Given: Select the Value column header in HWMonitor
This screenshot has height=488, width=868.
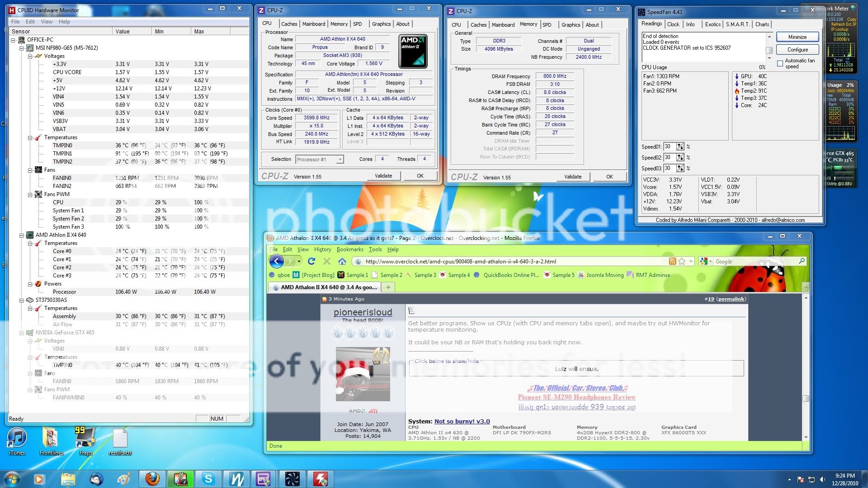Looking at the screenshot, I should tap(132, 31).
